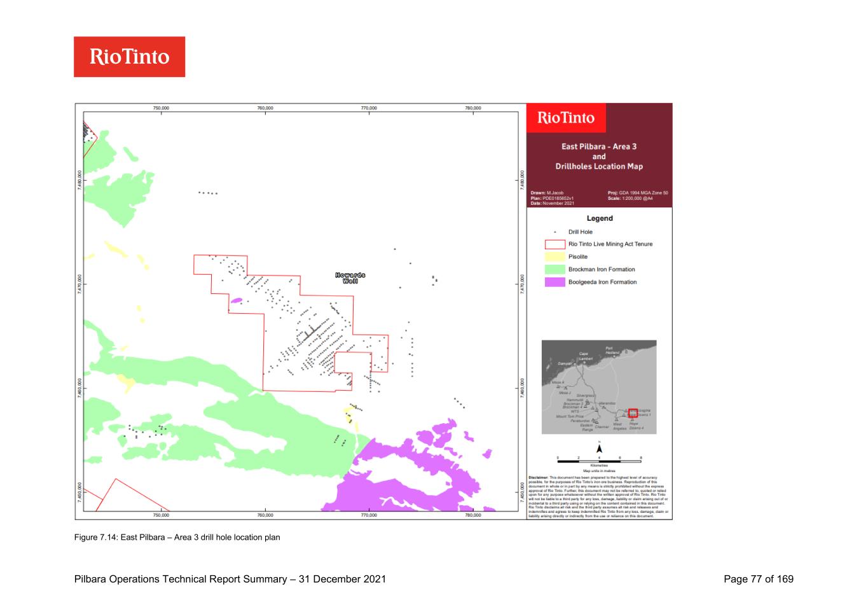Click 'Pisolite' legend label
Viewport: 868px width, 614px height.
click(x=578, y=257)
